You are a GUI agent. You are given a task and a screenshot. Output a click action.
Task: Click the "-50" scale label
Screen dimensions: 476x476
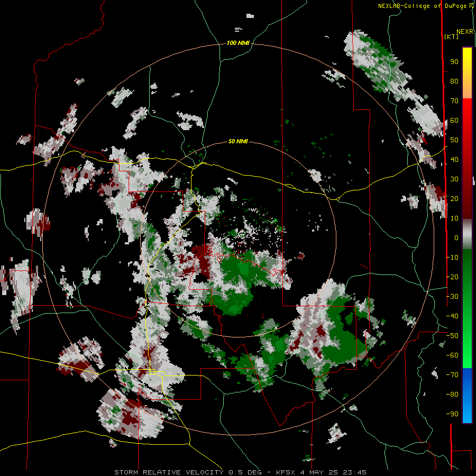(x=452, y=336)
